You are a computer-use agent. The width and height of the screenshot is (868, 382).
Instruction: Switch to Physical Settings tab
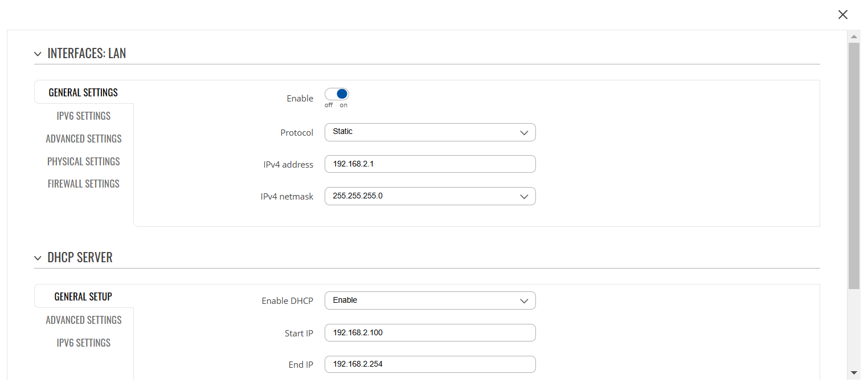tap(84, 161)
